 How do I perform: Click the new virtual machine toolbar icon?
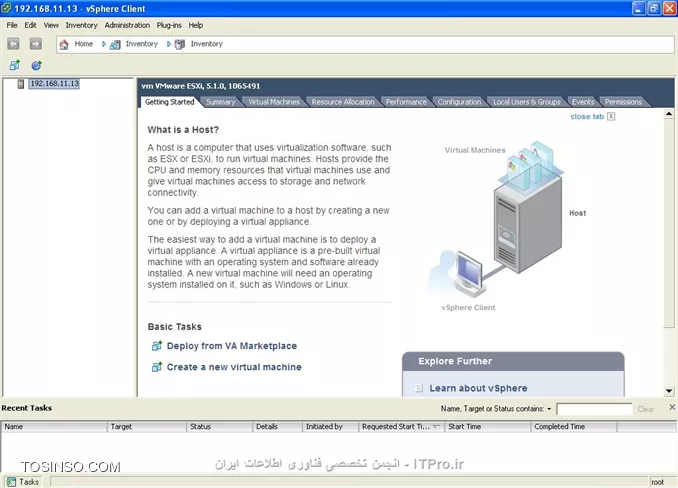pyautogui.click(x=15, y=65)
